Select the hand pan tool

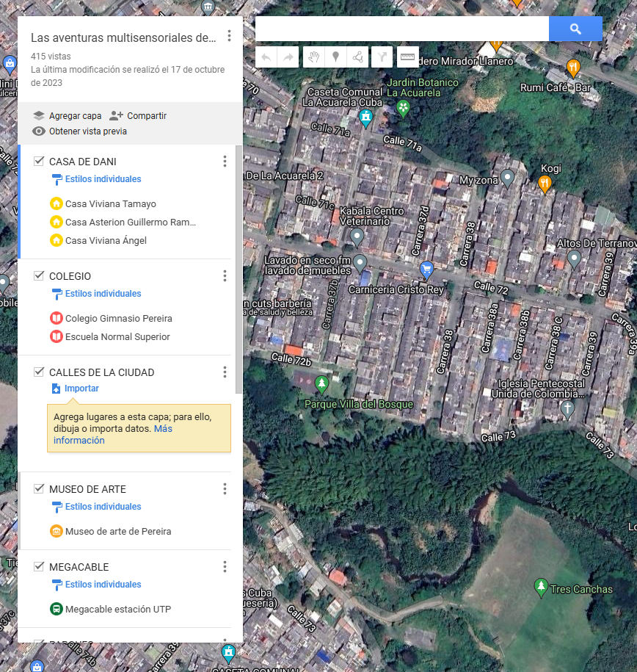314,57
